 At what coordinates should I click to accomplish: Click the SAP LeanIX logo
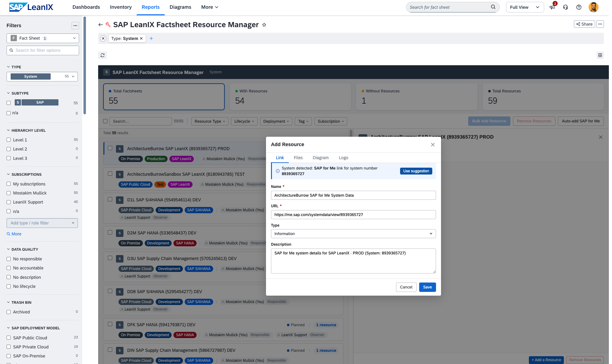point(31,7)
